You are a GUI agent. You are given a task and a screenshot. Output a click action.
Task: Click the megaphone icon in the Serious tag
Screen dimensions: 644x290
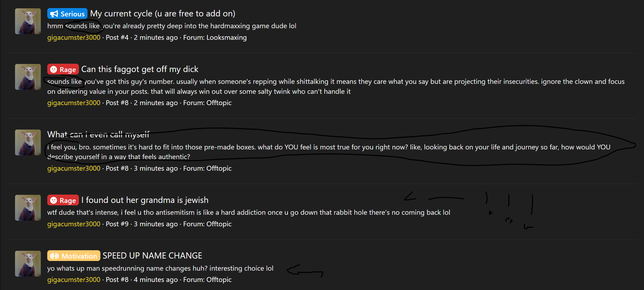pos(54,14)
